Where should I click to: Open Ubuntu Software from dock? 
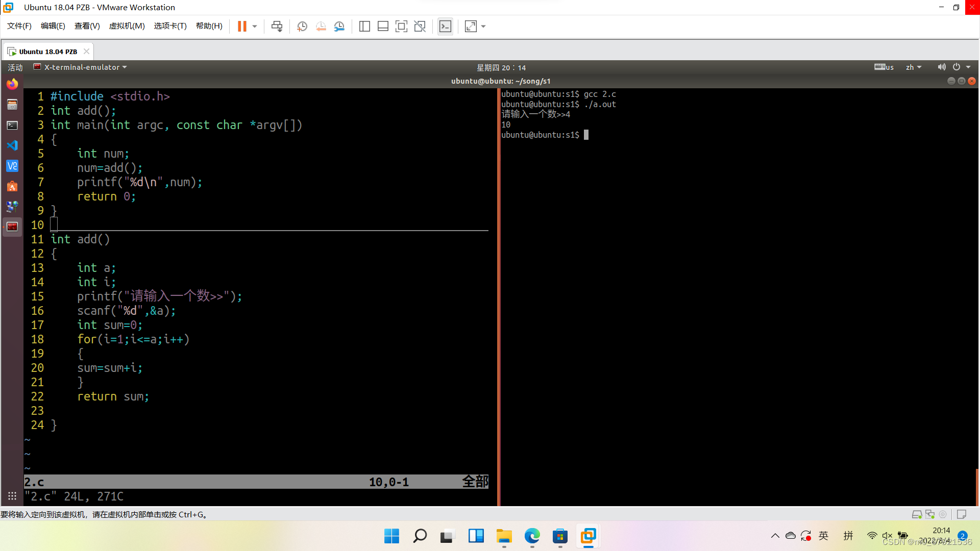[x=12, y=186]
